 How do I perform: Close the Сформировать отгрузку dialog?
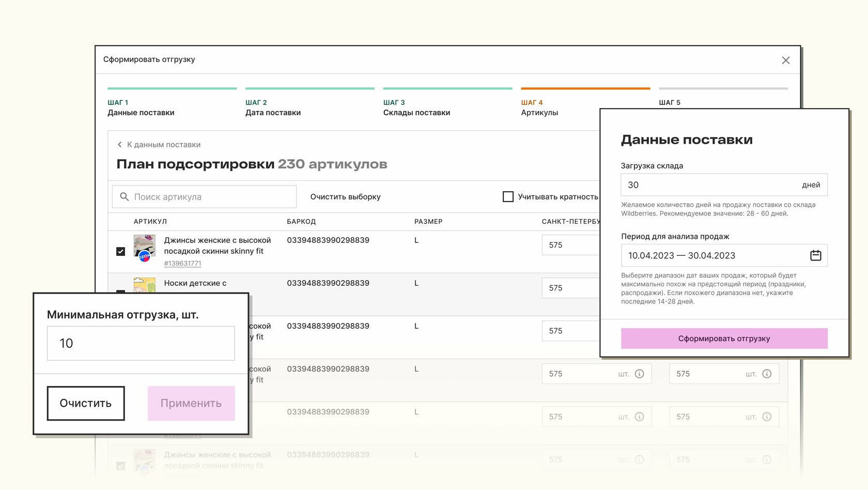click(x=785, y=60)
